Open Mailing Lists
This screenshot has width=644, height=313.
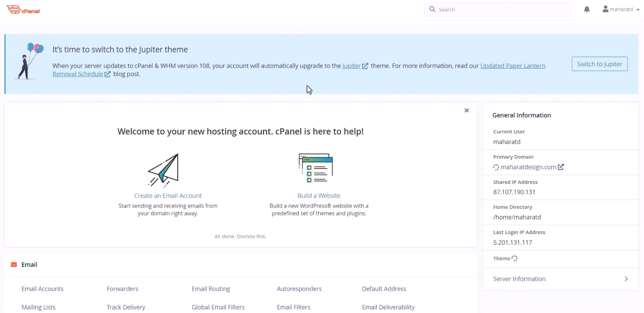(39, 307)
